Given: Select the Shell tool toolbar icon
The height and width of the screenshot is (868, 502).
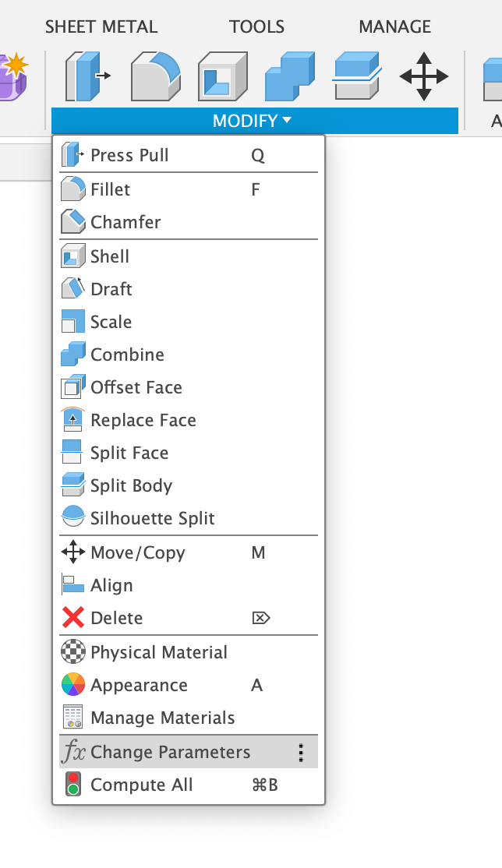Looking at the screenshot, I should [x=222, y=76].
